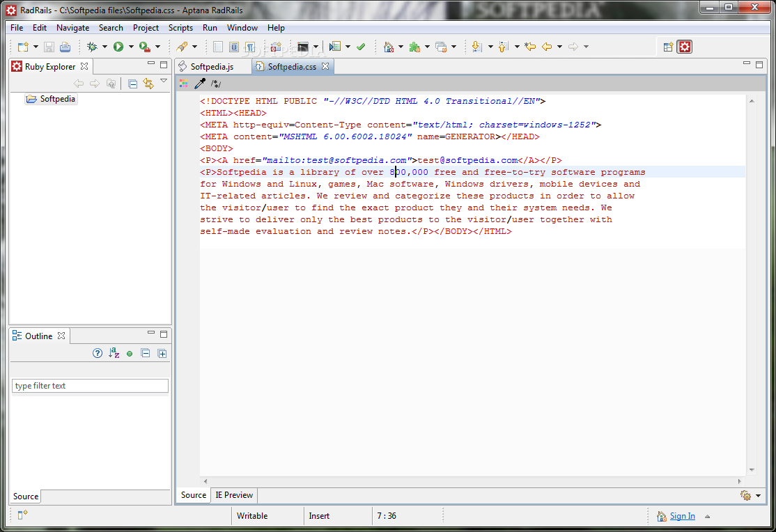This screenshot has height=532, width=776.
Task: Open the Navigate menu
Action: point(72,28)
